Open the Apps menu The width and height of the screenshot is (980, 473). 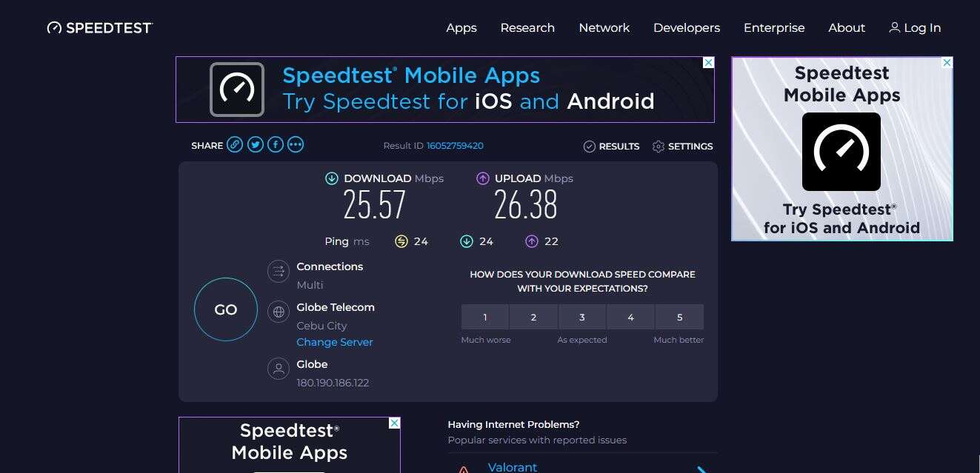click(x=461, y=27)
